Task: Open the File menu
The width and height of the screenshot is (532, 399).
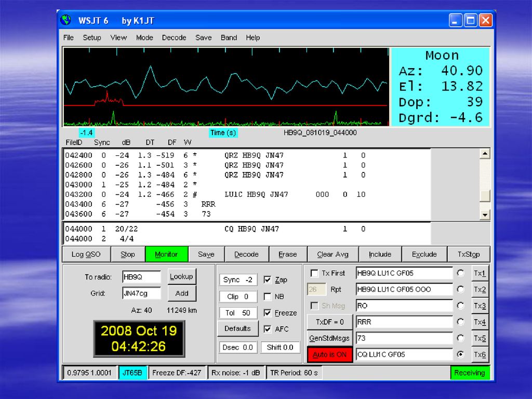Action: [69, 37]
